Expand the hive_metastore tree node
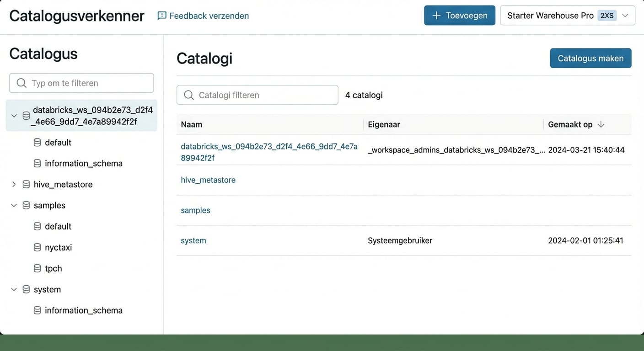This screenshot has width=644, height=351. [x=14, y=184]
